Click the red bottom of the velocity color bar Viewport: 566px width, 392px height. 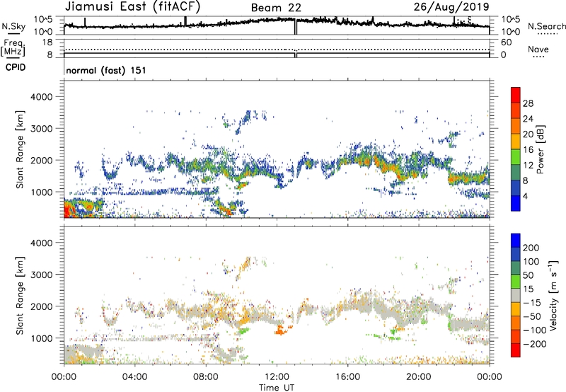point(516,350)
